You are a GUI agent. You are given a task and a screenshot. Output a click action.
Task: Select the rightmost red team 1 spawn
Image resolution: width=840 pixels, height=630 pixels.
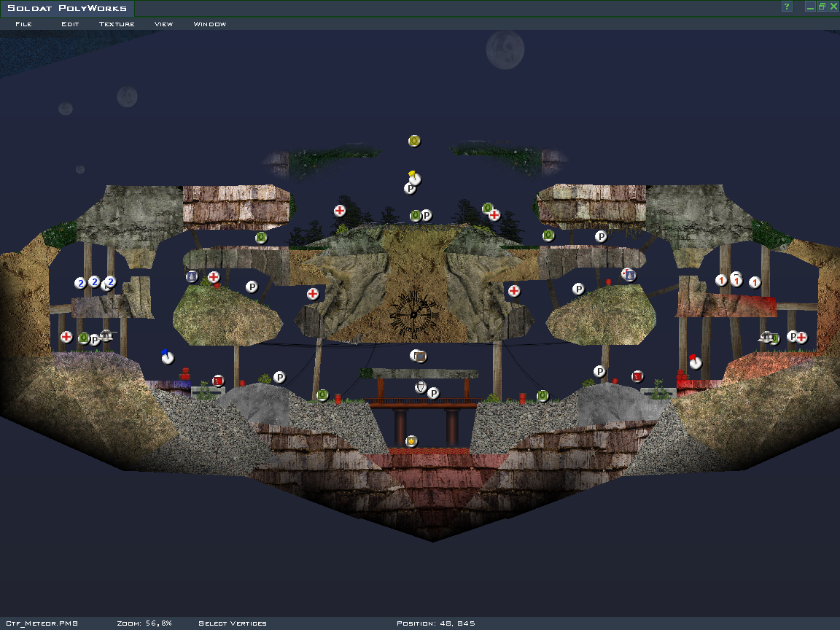click(x=755, y=282)
